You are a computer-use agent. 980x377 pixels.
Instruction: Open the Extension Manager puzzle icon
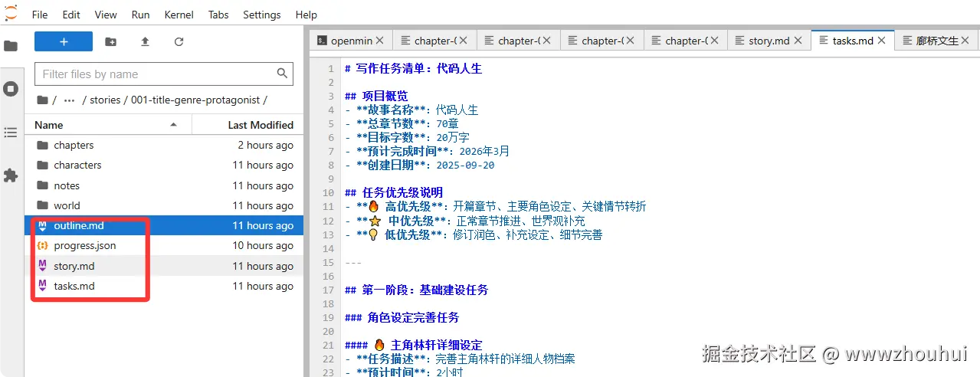pyautogui.click(x=11, y=175)
